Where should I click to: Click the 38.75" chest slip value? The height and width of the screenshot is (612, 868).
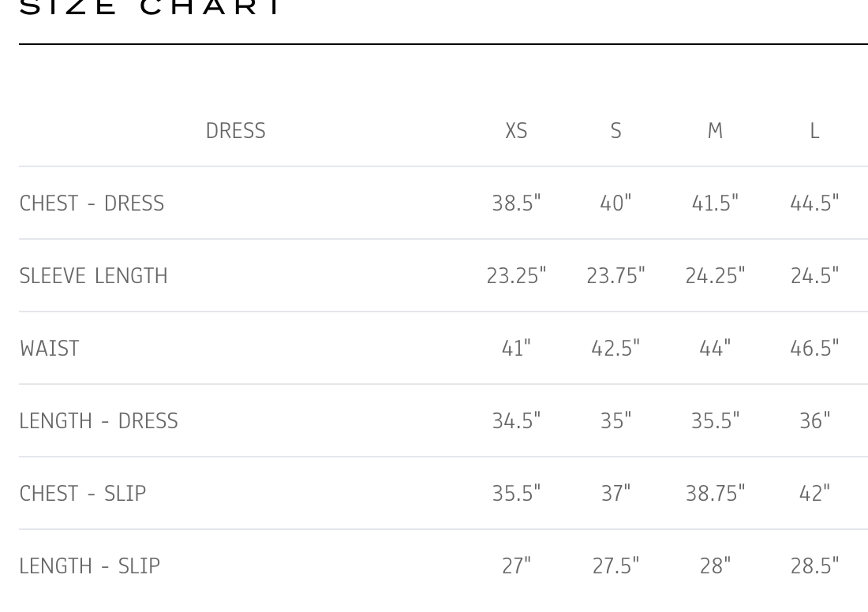[x=715, y=494]
